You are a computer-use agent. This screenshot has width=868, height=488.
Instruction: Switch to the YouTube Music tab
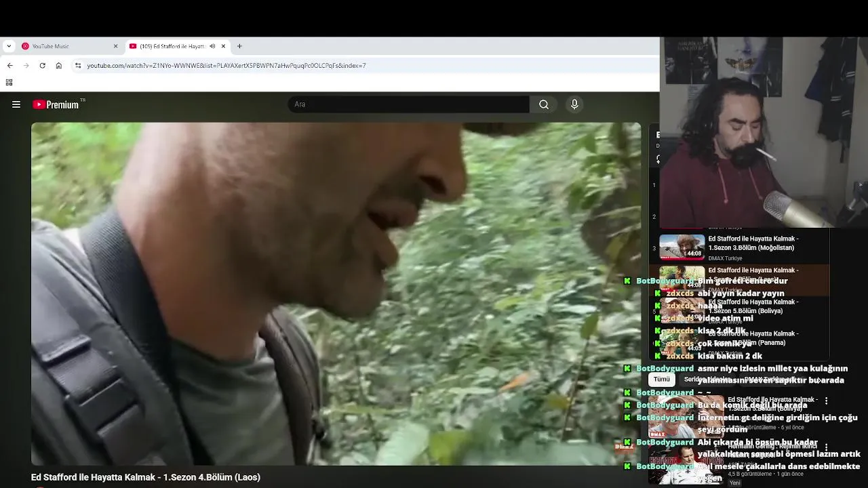point(70,46)
